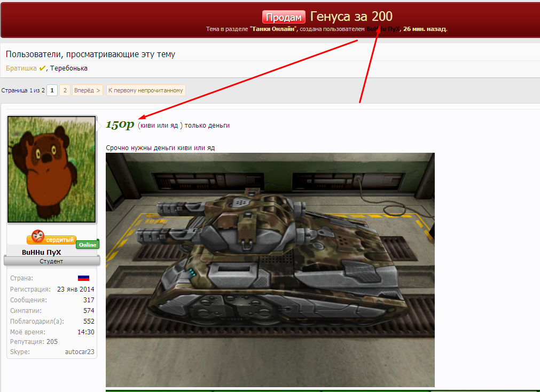Click the Моё время value 14:30

coord(86,332)
